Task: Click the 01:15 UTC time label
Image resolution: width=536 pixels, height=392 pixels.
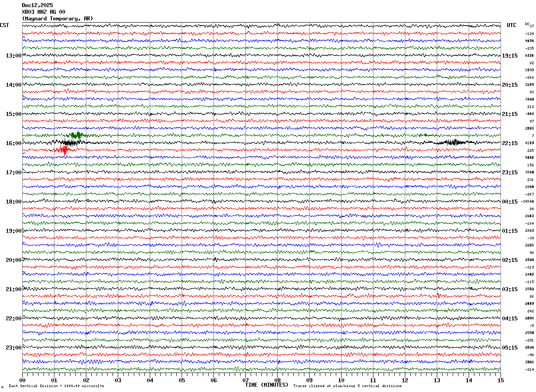Action: [509, 231]
